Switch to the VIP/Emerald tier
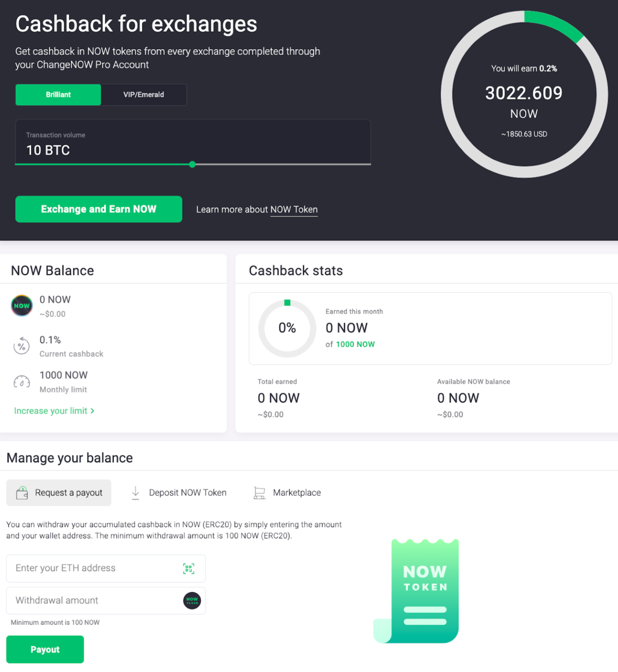The height and width of the screenshot is (672, 618). (x=143, y=95)
